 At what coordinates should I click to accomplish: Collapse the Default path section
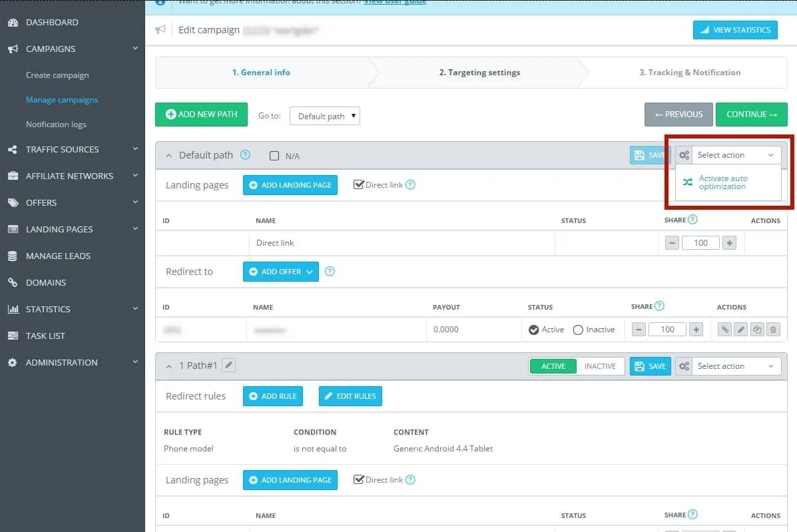click(x=168, y=154)
